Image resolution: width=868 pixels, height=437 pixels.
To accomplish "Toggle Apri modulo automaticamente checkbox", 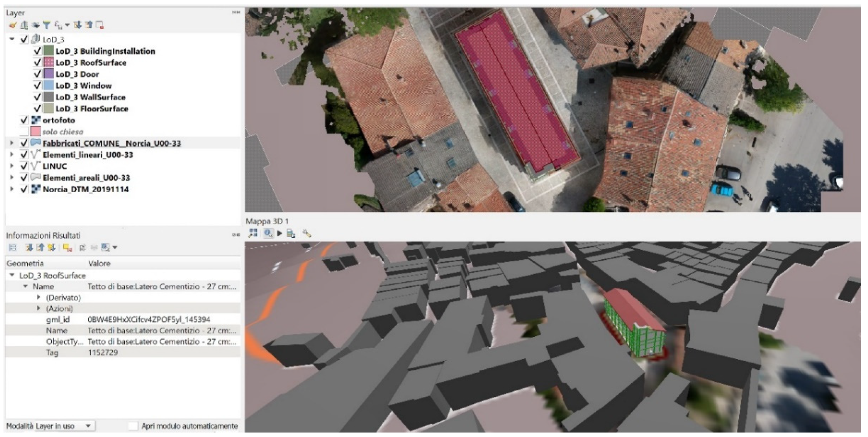I will click(133, 426).
